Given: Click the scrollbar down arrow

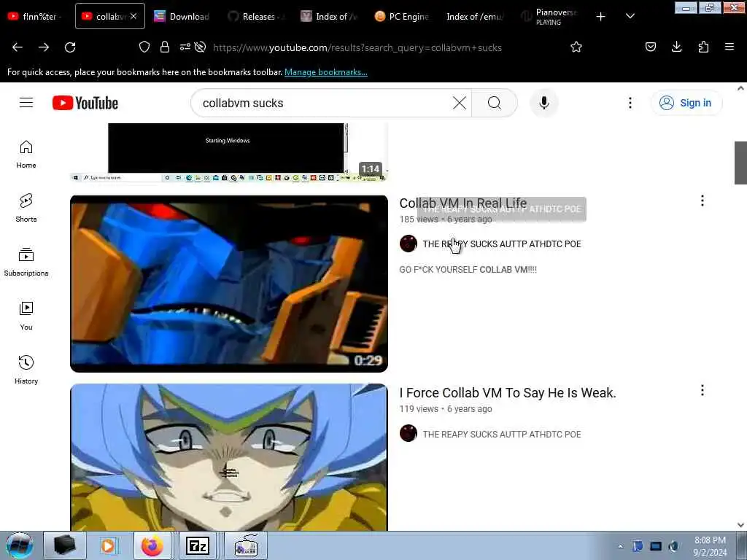Looking at the screenshot, I should 740,525.
